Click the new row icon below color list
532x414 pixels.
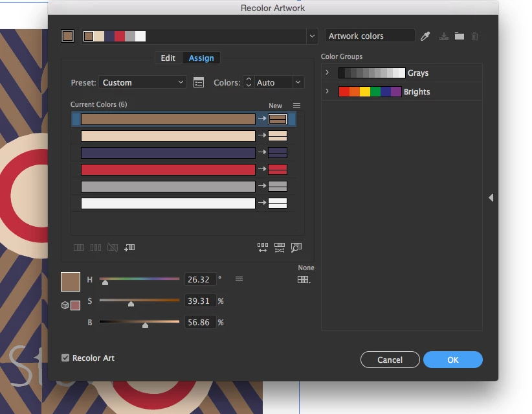click(129, 247)
